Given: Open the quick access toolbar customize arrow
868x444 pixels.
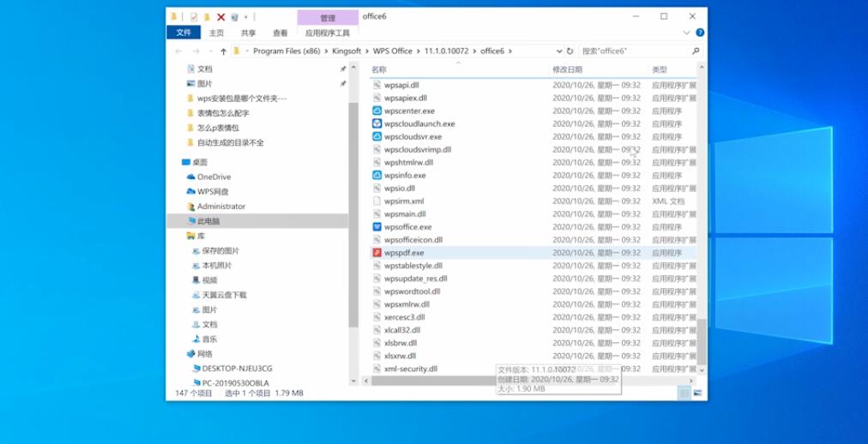Looking at the screenshot, I should tap(246, 17).
